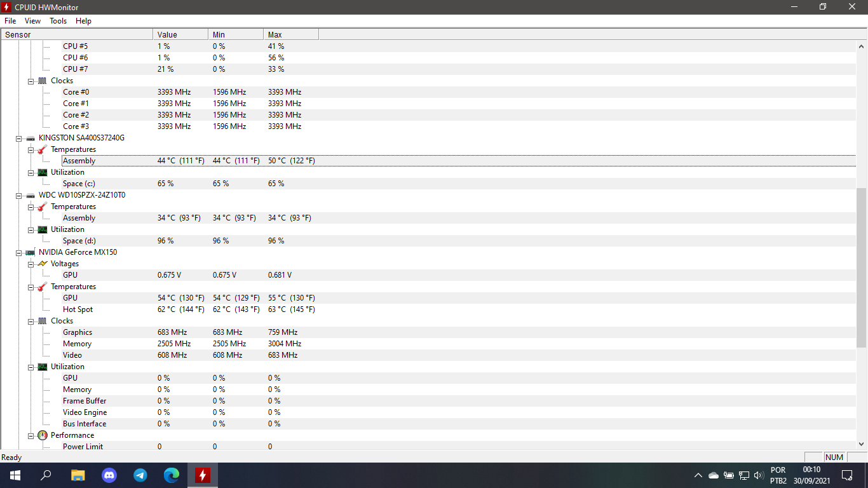This screenshot has width=868, height=488.
Task: Click the NVIDIA graphics card icon
Action: tap(30, 252)
